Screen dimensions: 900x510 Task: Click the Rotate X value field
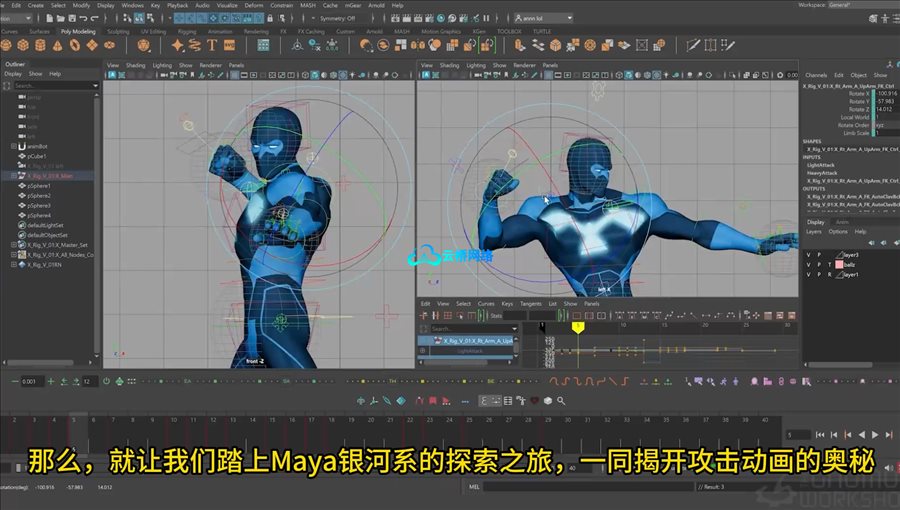[x=886, y=93]
